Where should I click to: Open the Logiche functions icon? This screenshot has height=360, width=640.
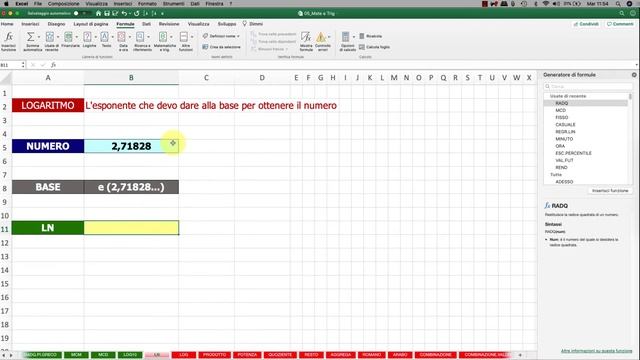(87, 37)
